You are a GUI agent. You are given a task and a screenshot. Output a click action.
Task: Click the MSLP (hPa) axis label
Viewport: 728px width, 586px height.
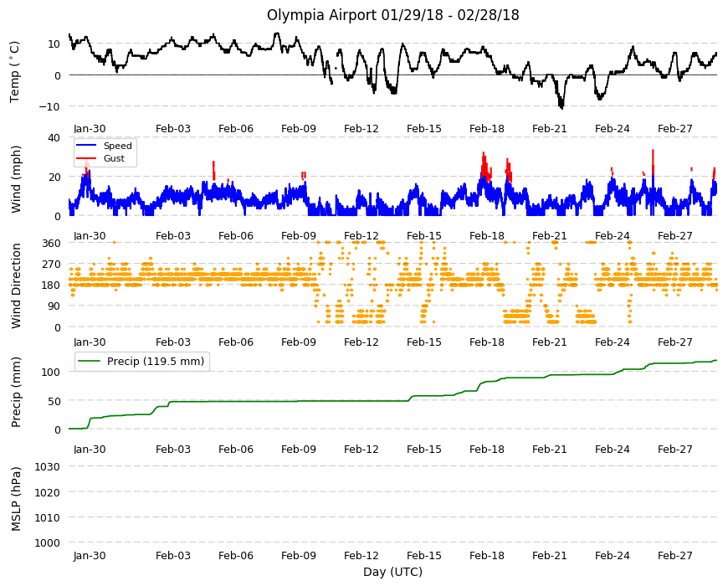(x=16, y=499)
